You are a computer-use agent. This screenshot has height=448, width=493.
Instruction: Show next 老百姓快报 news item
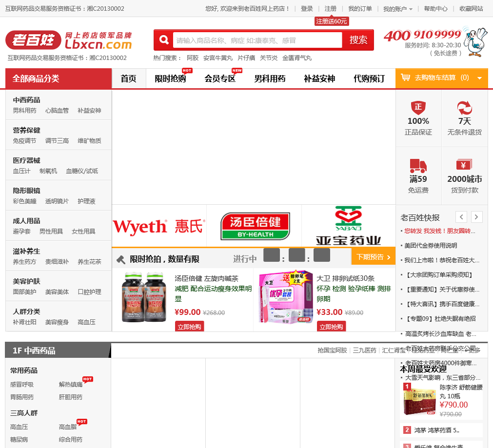476,217
